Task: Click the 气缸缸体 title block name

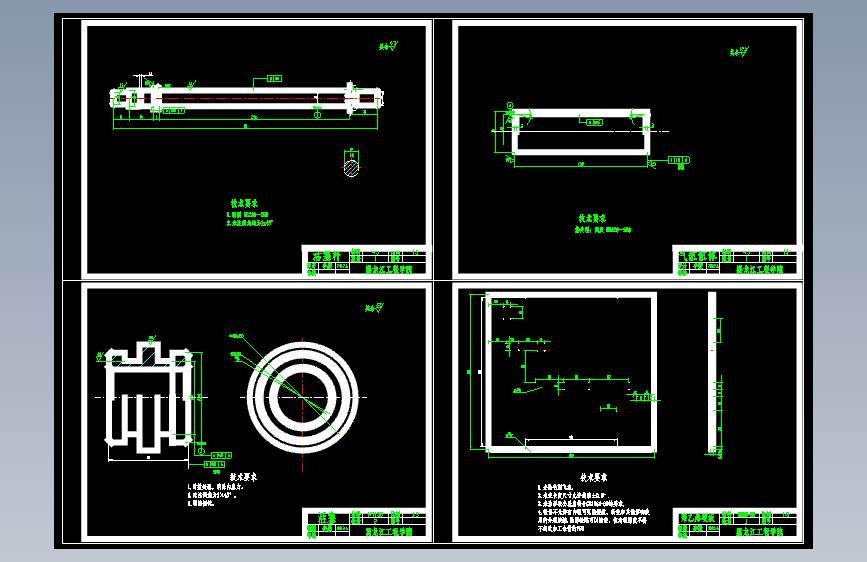Action: pos(698,257)
